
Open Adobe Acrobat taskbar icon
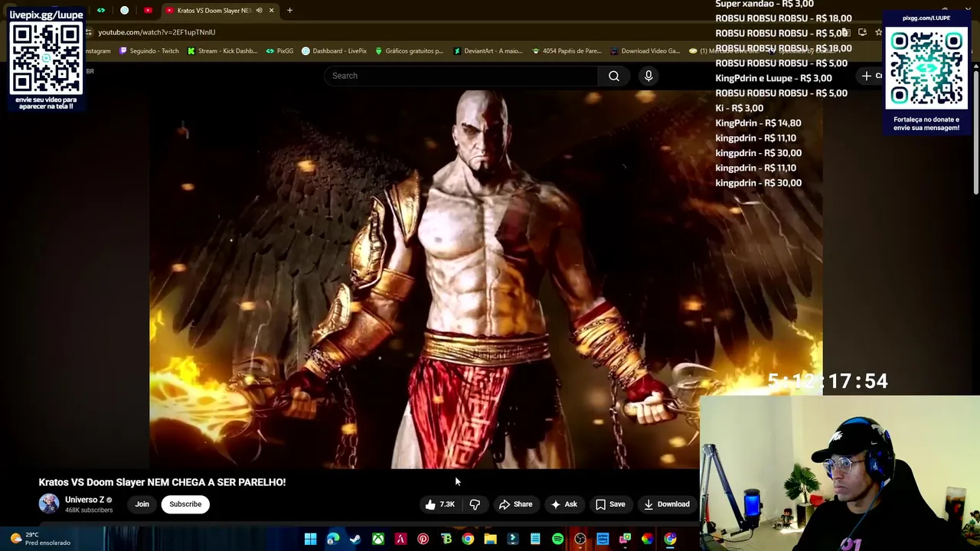point(400,540)
